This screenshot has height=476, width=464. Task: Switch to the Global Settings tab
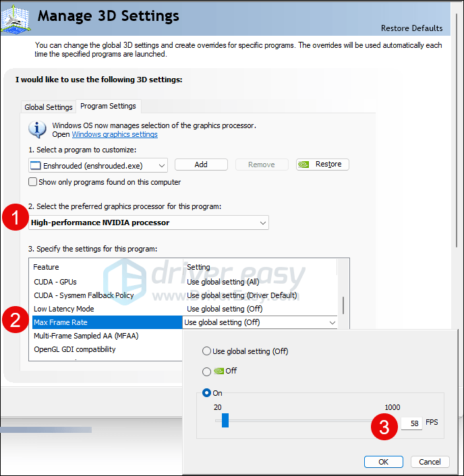[49, 107]
